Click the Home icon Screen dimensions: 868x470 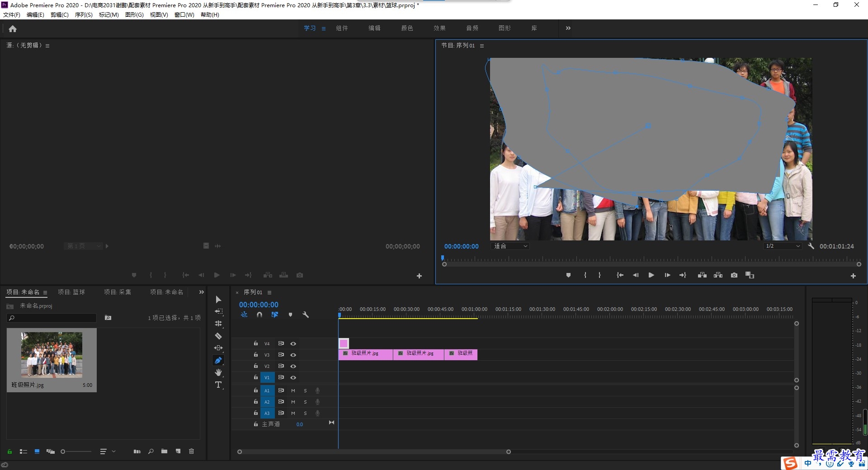pos(13,28)
